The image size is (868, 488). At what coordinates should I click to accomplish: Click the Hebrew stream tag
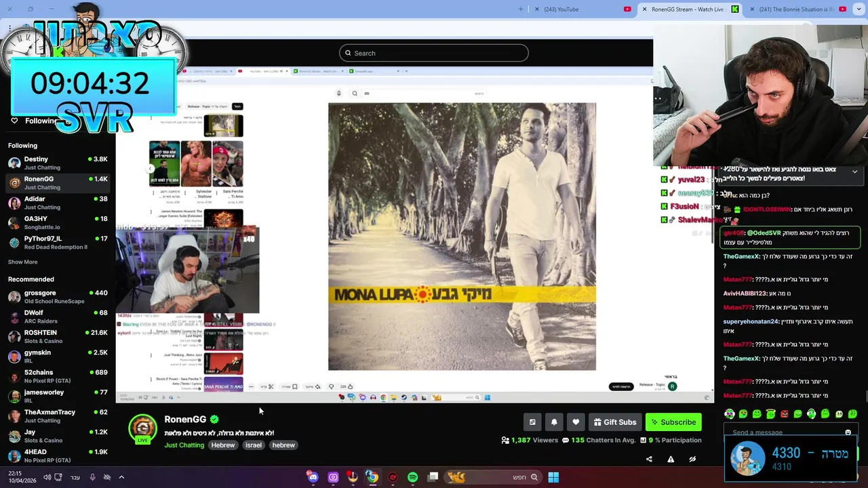222,445
